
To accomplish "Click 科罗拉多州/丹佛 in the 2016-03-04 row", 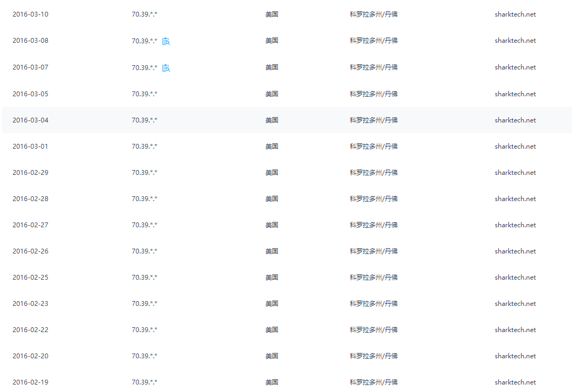I will tap(374, 120).
